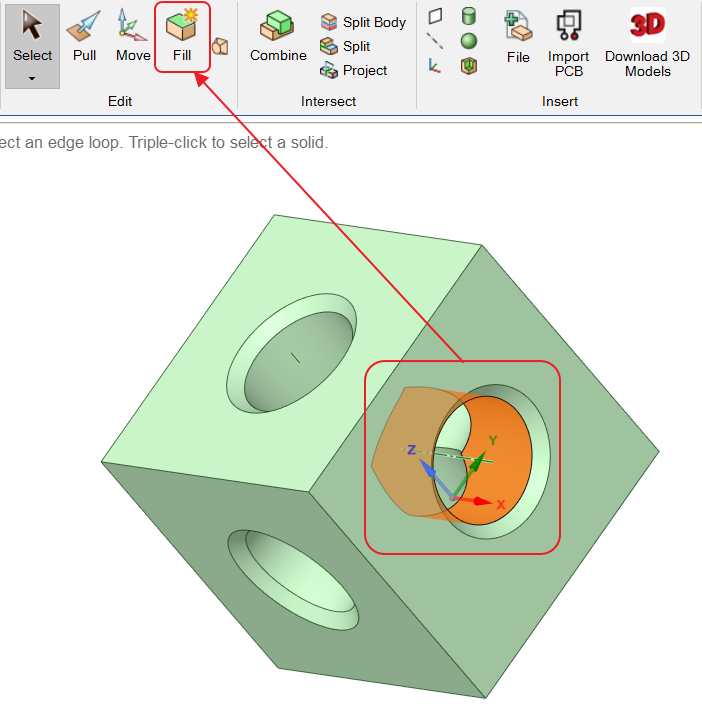The height and width of the screenshot is (720, 702).
Task: Click the 'Triple-click to select a solid' hint
Action: click(228, 142)
